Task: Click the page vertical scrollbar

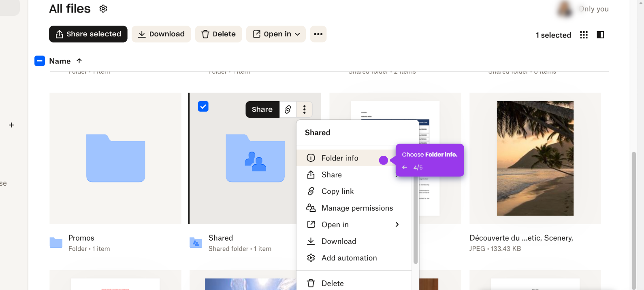Action: (634, 220)
